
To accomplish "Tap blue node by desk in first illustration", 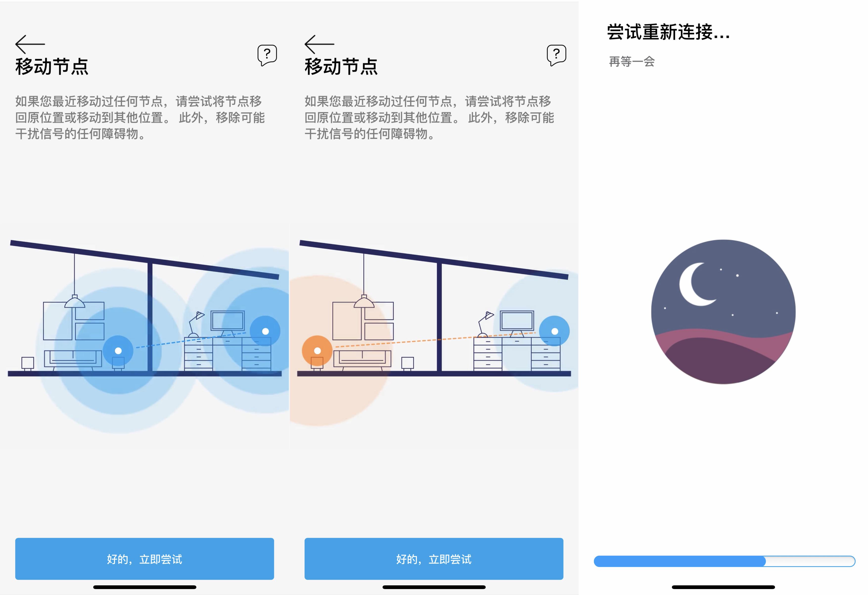I will [265, 331].
